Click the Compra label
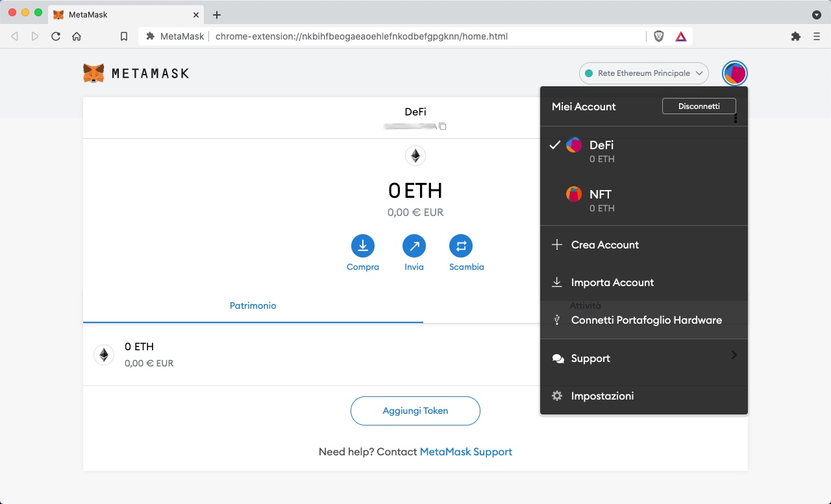This screenshot has width=831, height=504. point(363,267)
